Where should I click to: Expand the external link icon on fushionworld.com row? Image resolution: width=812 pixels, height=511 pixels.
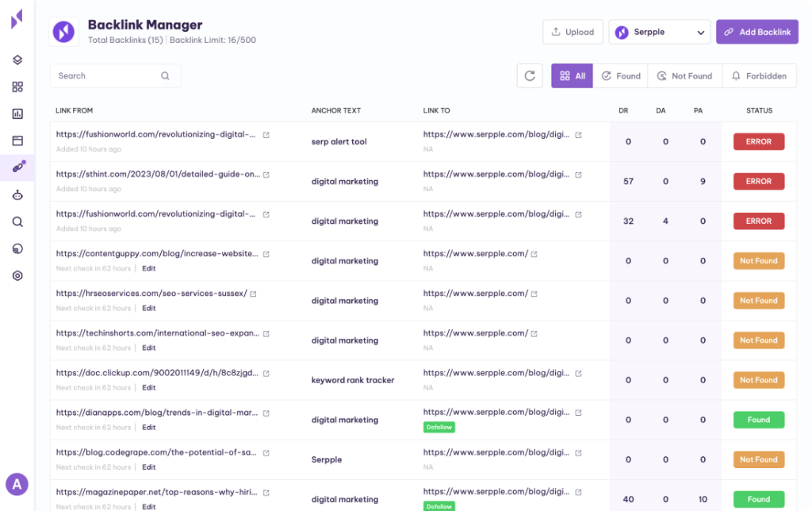267,133
